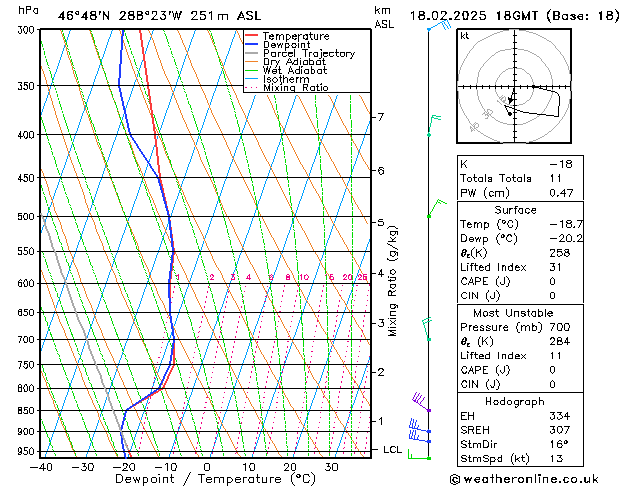
Task: Click the red Temperature legend line
Action: click(251, 36)
